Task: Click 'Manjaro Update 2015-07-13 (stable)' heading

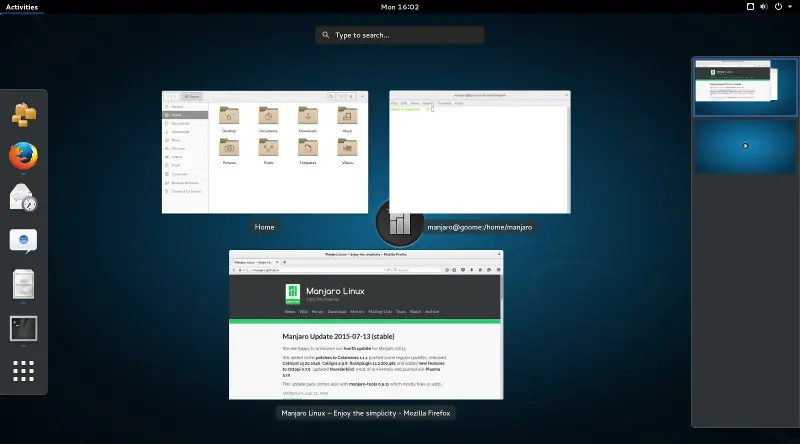Action: pyautogui.click(x=338, y=336)
